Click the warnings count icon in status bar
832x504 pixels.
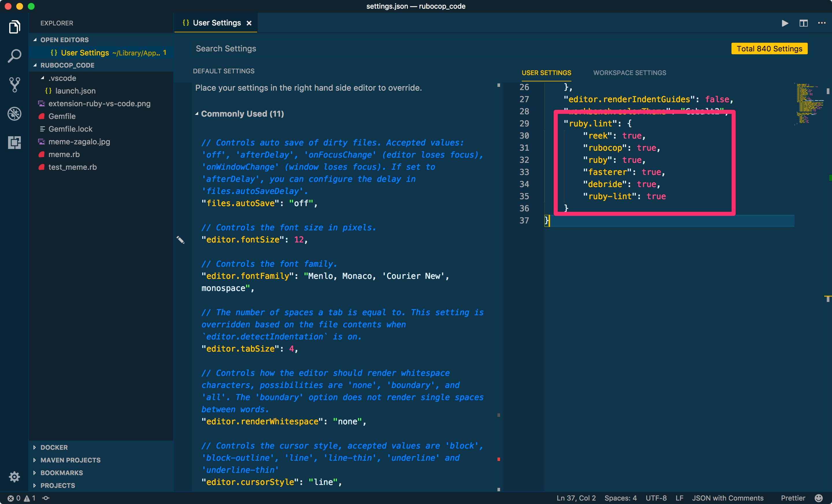coord(27,498)
